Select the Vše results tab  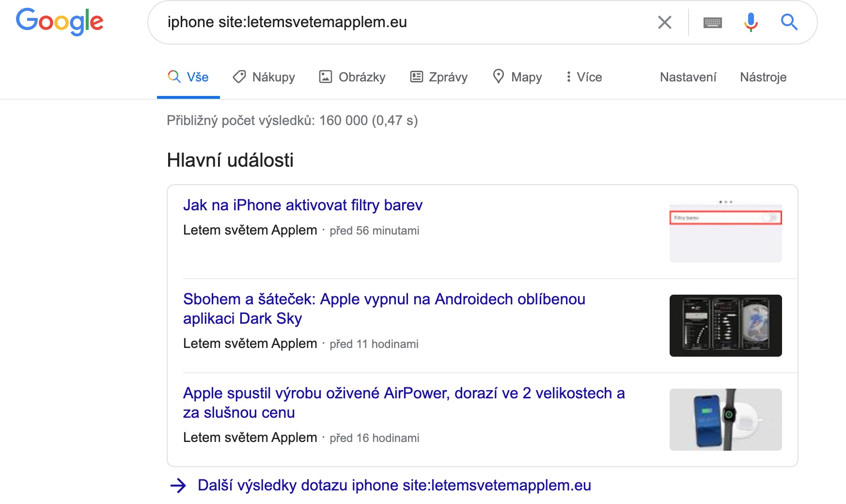[188, 77]
